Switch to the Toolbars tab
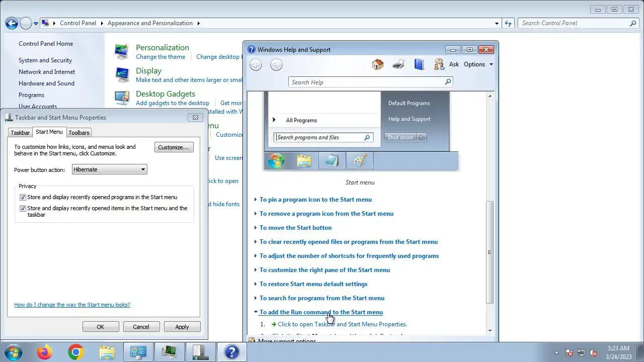This screenshot has width=644, height=362. (x=79, y=133)
